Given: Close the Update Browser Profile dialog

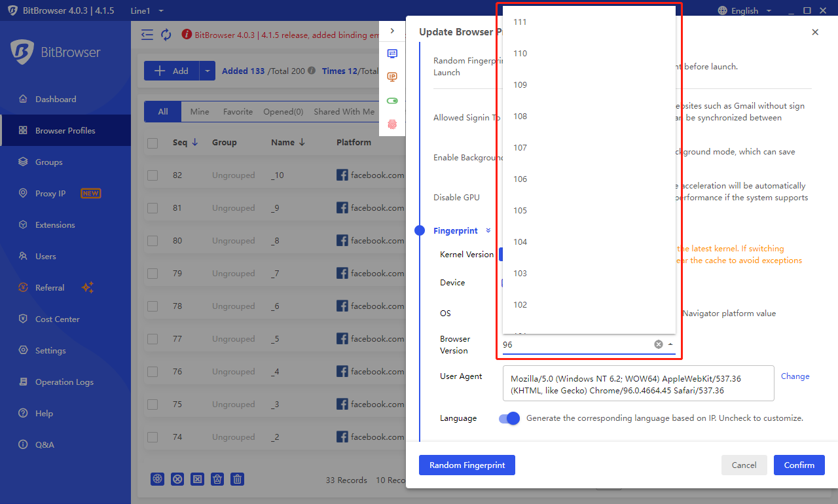Looking at the screenshot, I should pos(815,32).
